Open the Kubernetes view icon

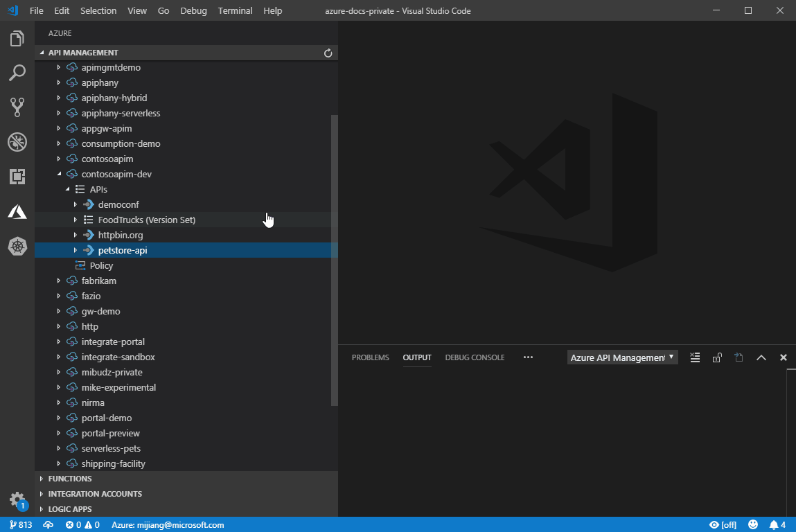[x=17, y=246]
